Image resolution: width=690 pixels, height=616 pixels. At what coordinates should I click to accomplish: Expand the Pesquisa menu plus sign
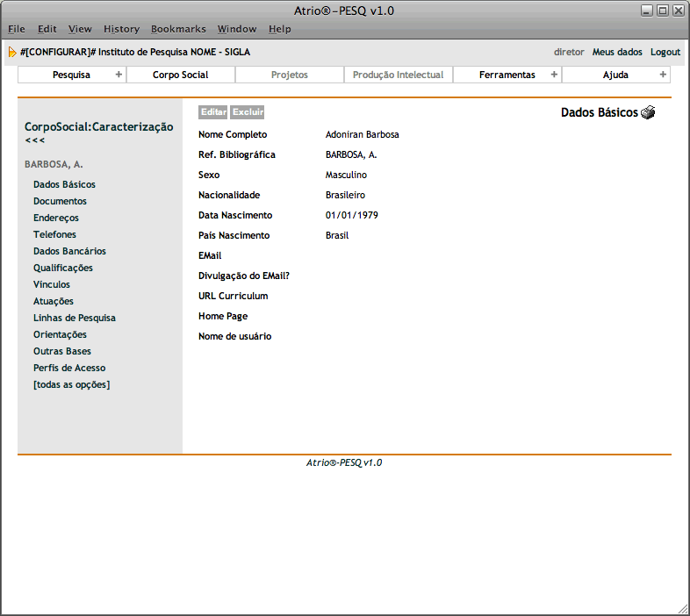(119, 75)
